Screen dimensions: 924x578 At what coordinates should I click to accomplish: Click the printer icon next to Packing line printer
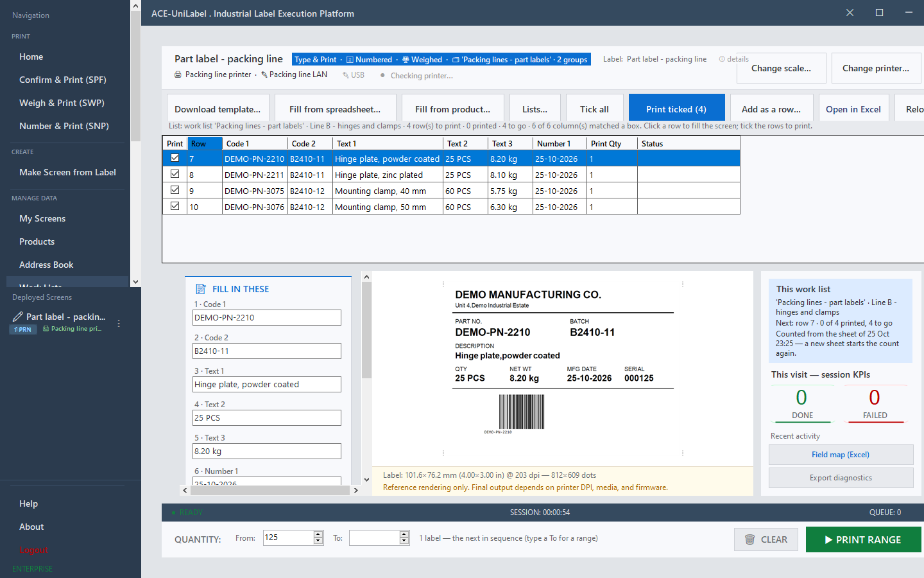tap(178, 74)
